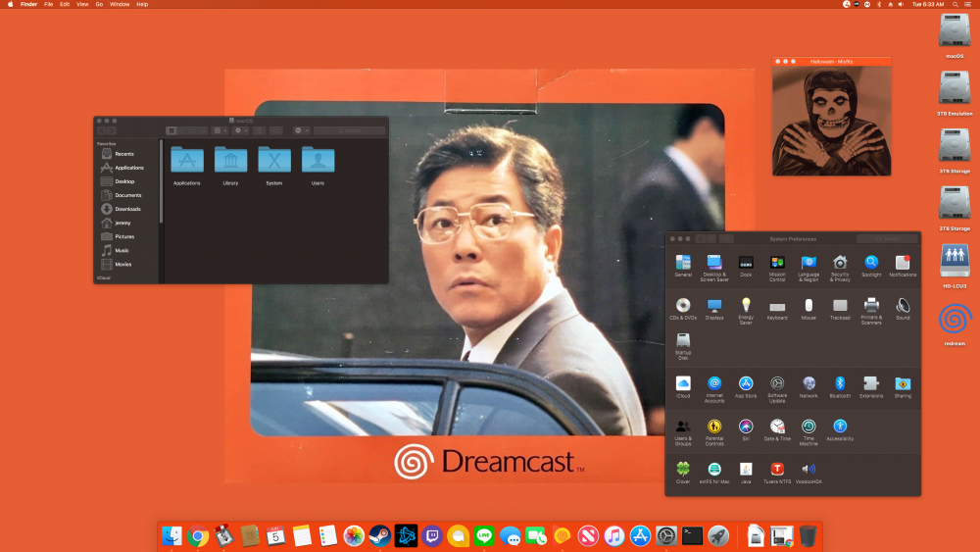Open Printers & Scanners preferences
This screenshot has height=552, width=980.
[871, 311]
